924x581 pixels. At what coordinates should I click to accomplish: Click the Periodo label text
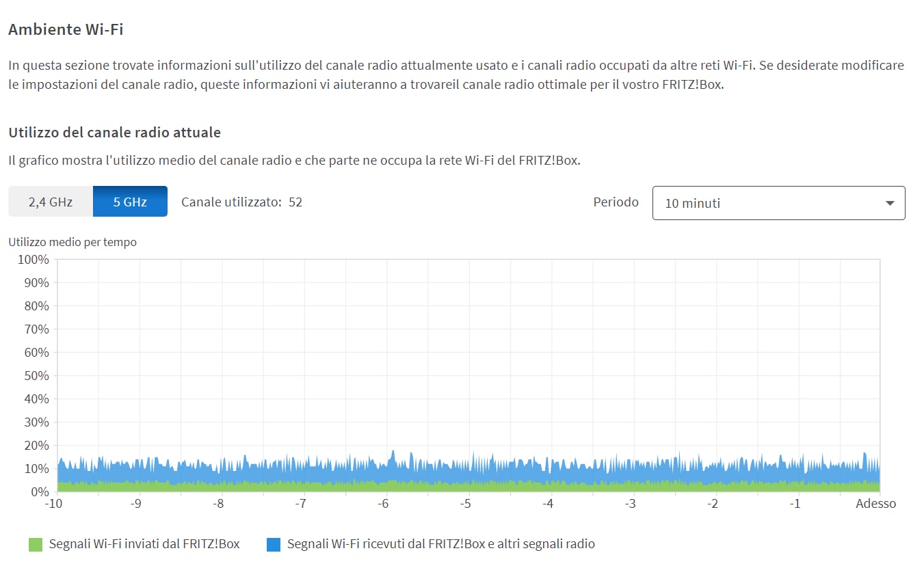point(616,202)
